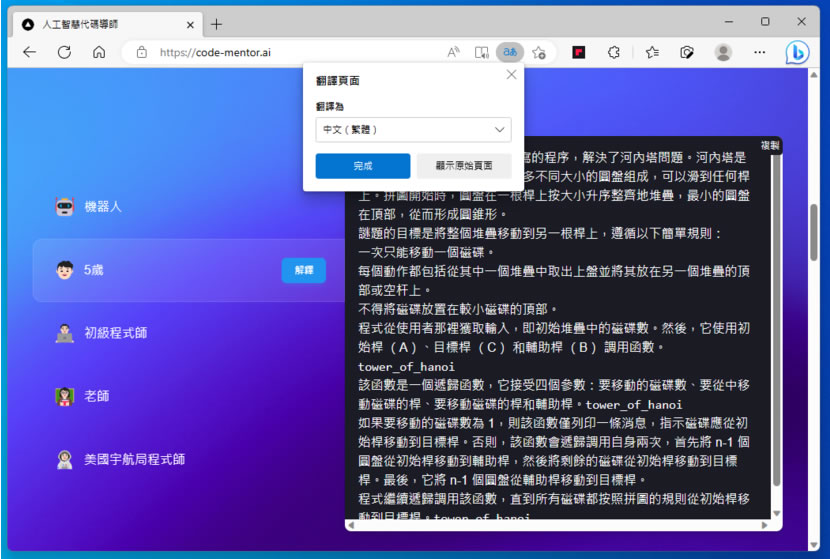View site info via the lock icon
830x559 pixels.
point(141,52)
